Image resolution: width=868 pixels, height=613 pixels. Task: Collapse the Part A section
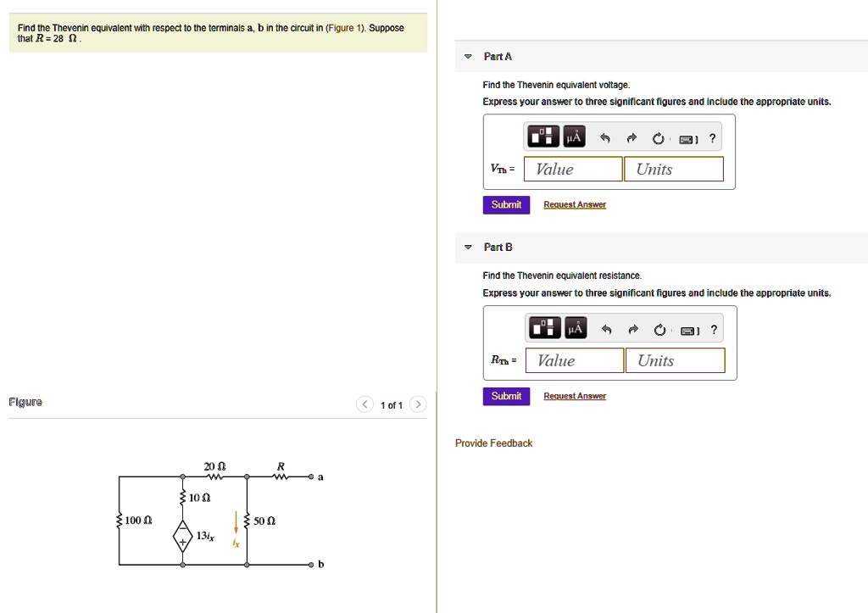point(468,56)
